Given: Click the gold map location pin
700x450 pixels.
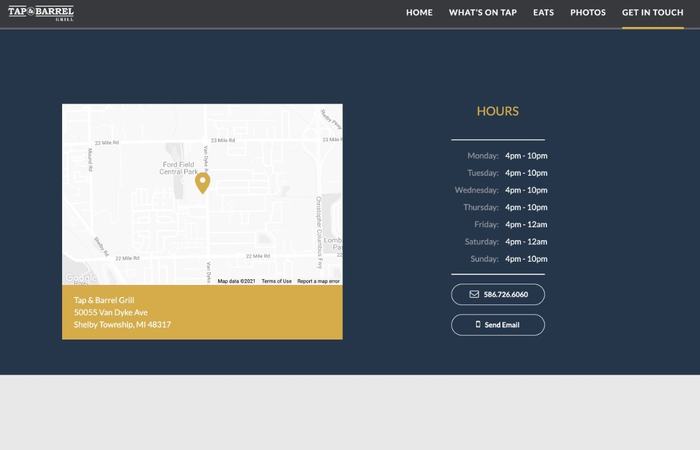Looking at the screenshot, I should tap(203, 183).
